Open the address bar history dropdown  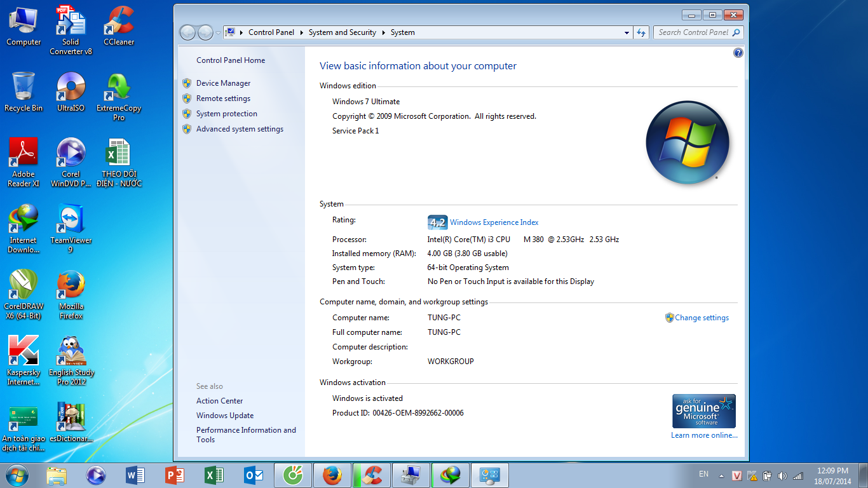point(627,32)
